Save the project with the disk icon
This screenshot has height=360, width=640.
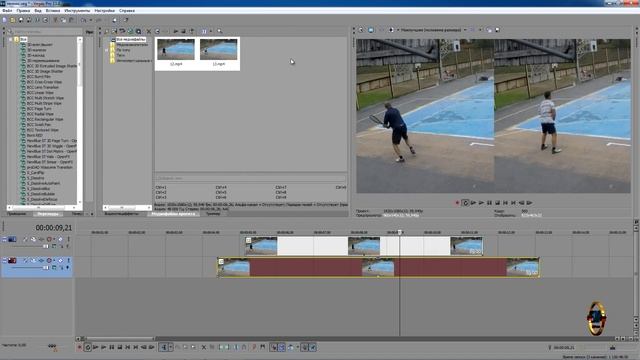(x=21, y=20)
